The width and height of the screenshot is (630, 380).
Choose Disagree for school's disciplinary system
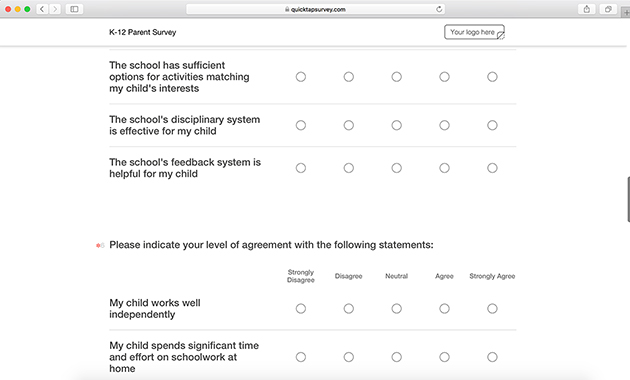point(349,125)
